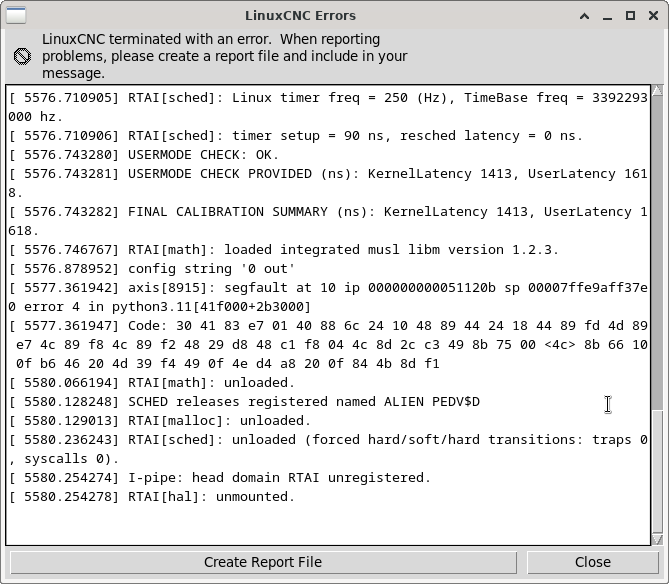The image size is (669, 584).
Task: Click 'RTAI[sched]: unloaded (forced hard/soft/hard' line
Action: 328,449
